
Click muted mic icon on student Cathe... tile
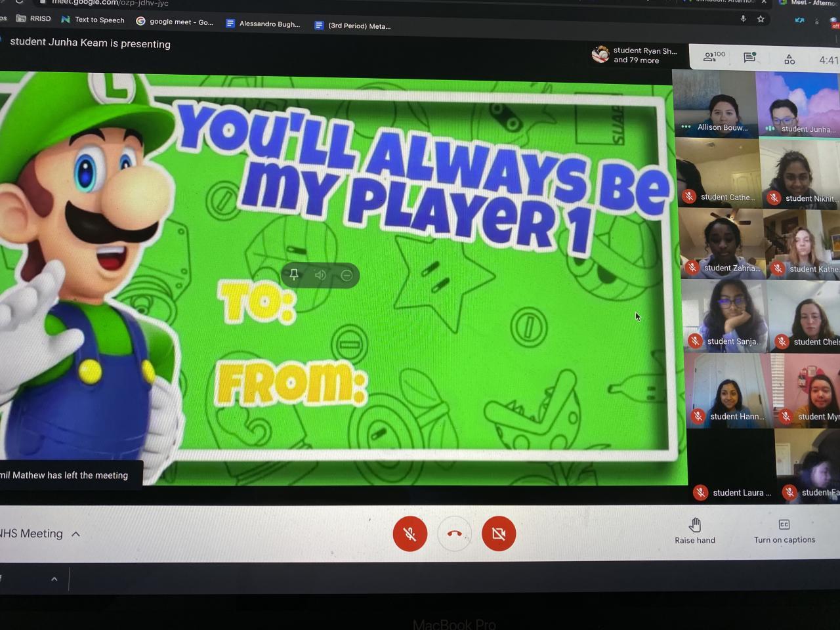tap(688, 196)
